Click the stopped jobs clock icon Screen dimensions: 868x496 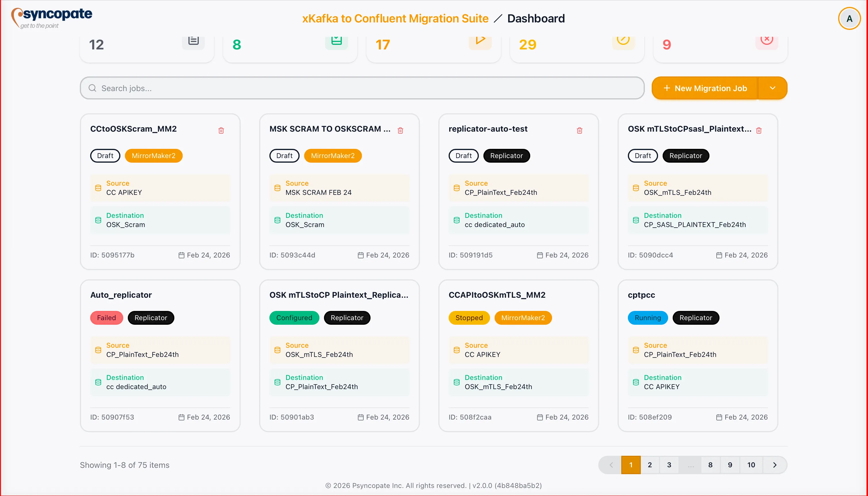pos(623,41)
